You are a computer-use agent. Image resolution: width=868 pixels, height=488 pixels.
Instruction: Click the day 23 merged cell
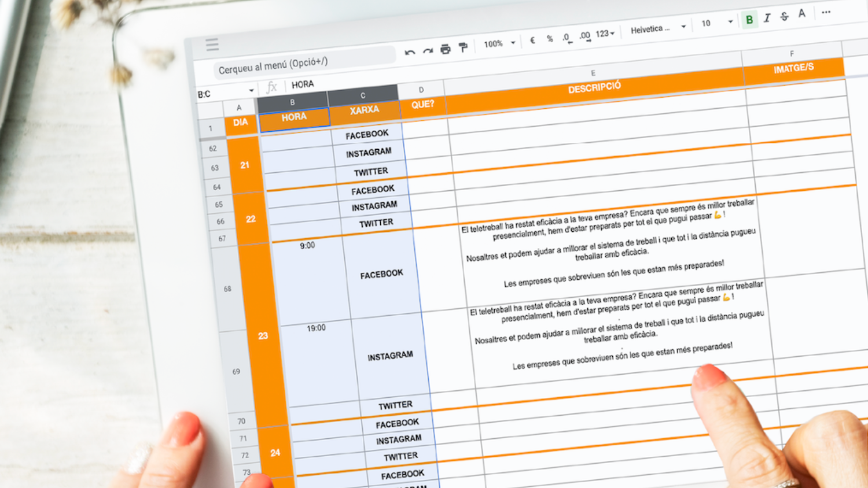[x=263, y=335]
